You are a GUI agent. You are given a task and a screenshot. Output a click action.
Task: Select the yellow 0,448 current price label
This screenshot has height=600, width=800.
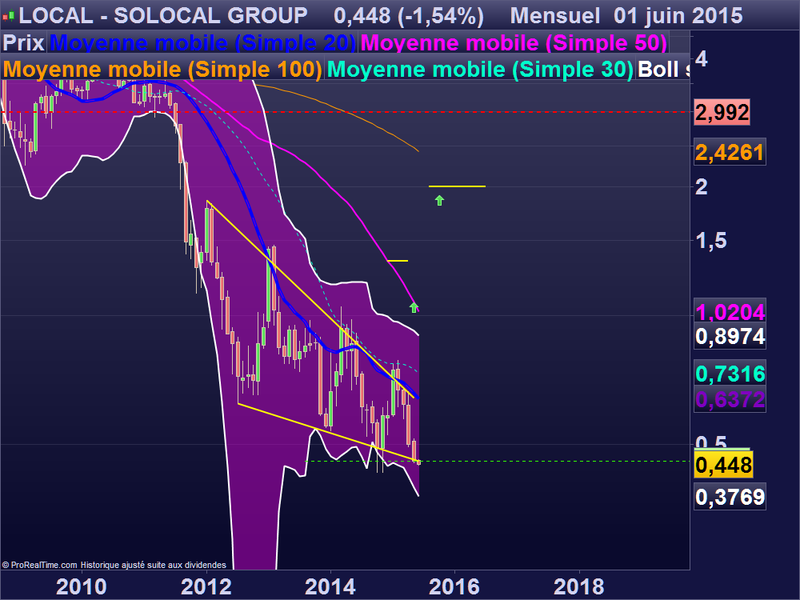[723, 465]
